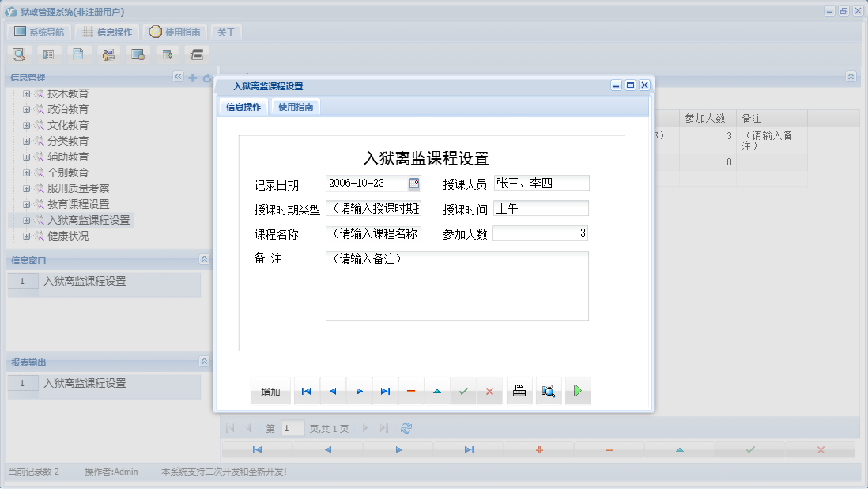Click the add-record toolbar icon
This screenshot has height=489, width=868.
(168, 54)
